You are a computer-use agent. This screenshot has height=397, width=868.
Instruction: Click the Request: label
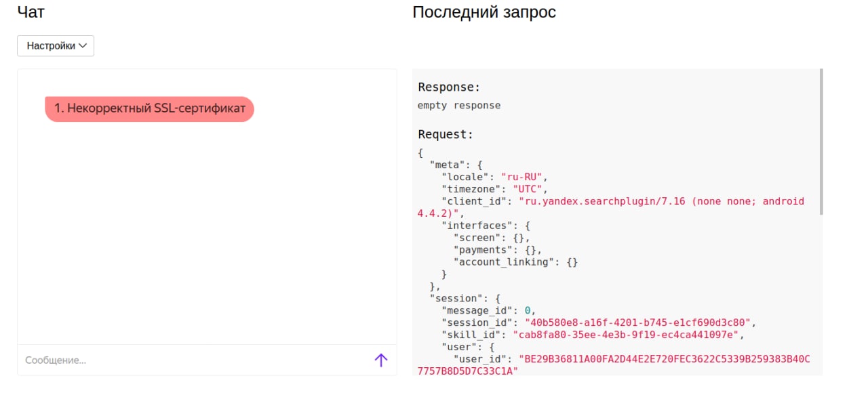click(446, 135)
